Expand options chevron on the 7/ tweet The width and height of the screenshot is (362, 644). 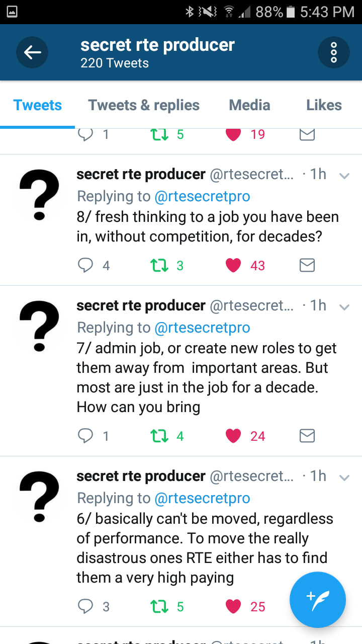pyautogui.click(x=344, y=307)
